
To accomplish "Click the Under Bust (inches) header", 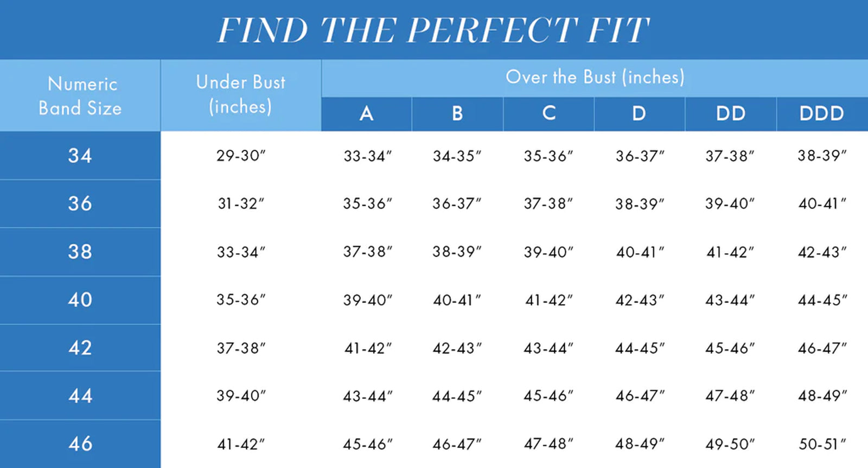I will 240,94.
